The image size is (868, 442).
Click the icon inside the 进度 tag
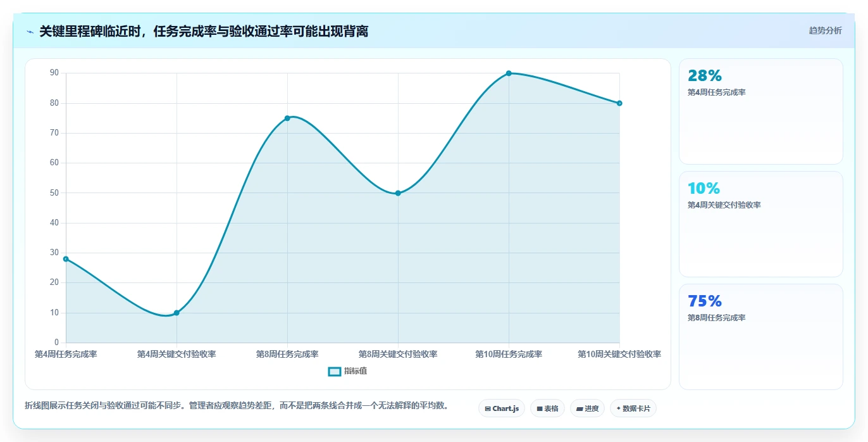click(580, 409)
